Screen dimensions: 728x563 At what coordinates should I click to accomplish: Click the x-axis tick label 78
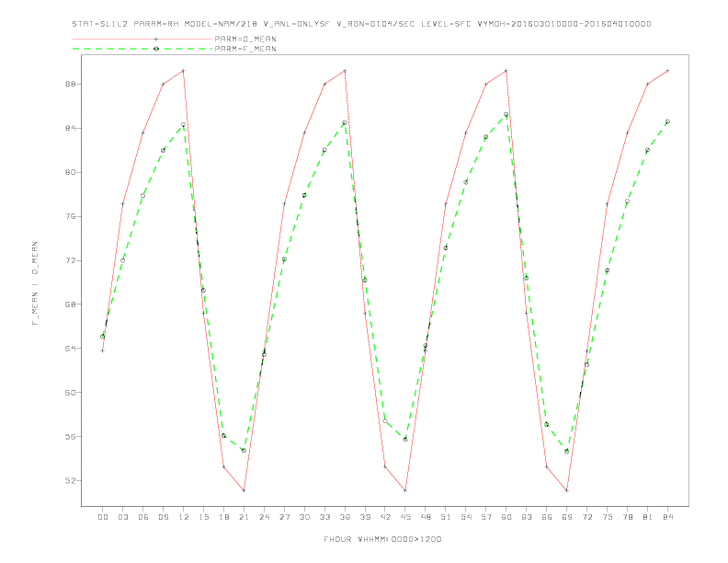(627, 517)
